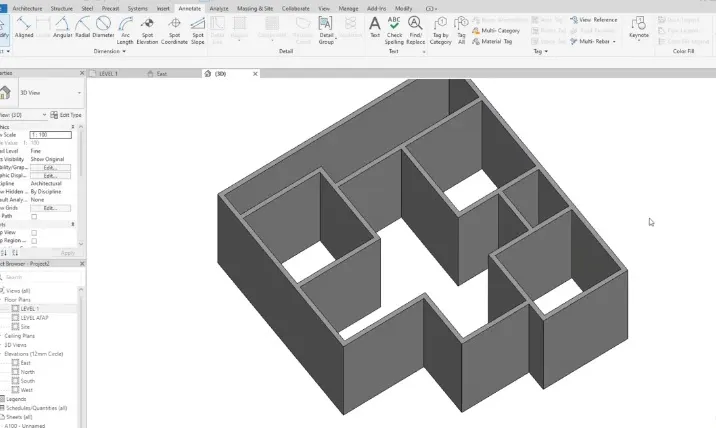Select the Arc Length tool
This screenshot has width=716, height=428.
[125, 28]
